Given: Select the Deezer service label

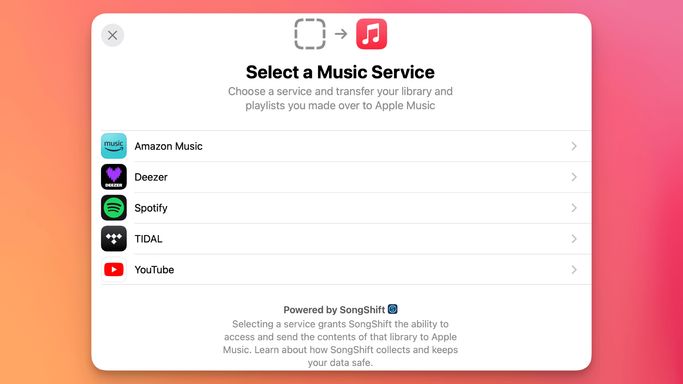Looking at the screenshot, I should click(151, 177).
